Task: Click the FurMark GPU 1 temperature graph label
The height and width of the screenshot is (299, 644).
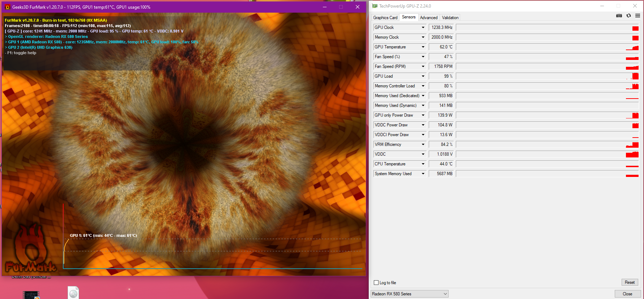Action: click(x=103, y=235)
